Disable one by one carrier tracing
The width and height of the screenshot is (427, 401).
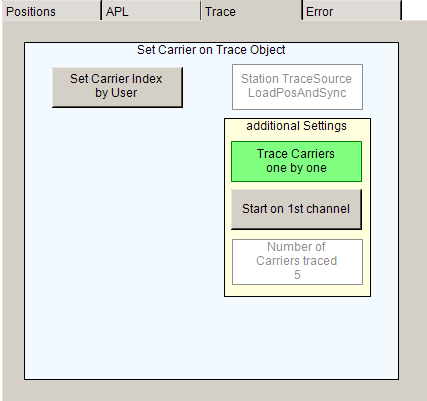pos(296,161)
